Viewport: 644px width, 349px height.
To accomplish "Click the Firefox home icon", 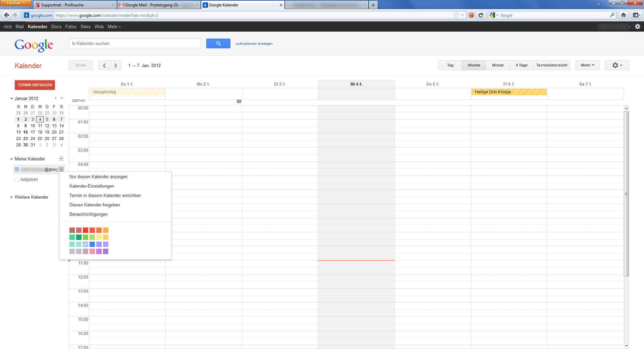I will pos(623,15).
